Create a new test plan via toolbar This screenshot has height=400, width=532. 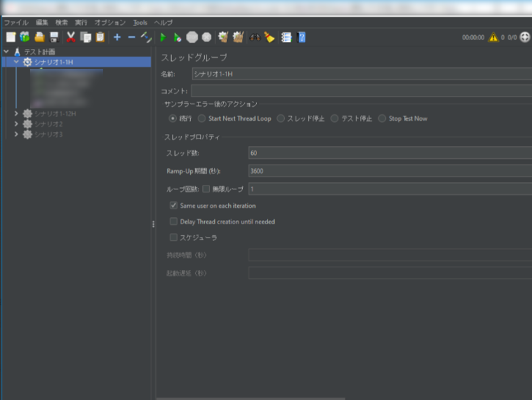click(x=11, y=37)
